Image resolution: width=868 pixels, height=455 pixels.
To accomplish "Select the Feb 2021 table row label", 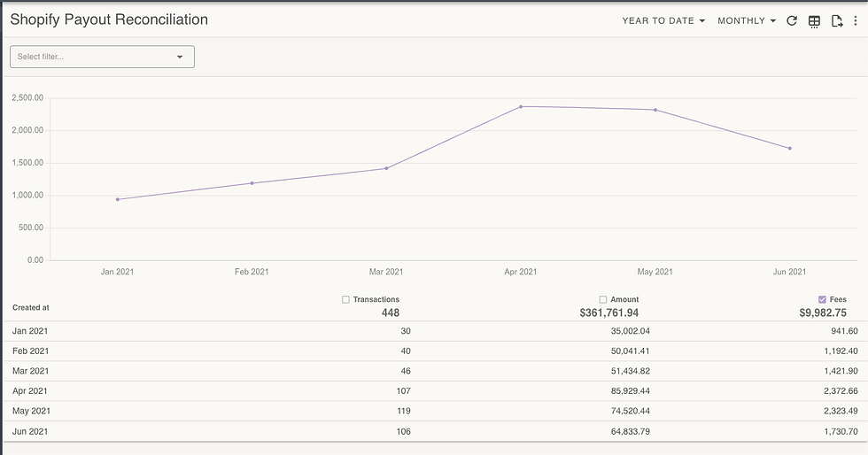I will click(30, 351).
